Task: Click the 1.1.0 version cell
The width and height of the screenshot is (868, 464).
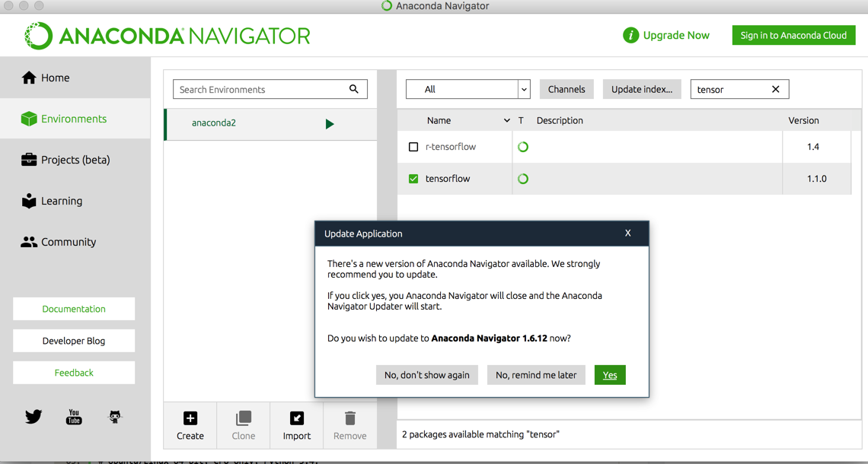Action: point(816,180)
